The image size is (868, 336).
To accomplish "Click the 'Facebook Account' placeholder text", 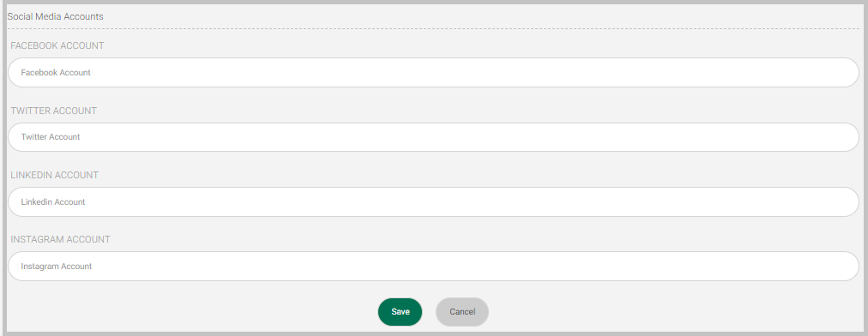I will (56, 73).
